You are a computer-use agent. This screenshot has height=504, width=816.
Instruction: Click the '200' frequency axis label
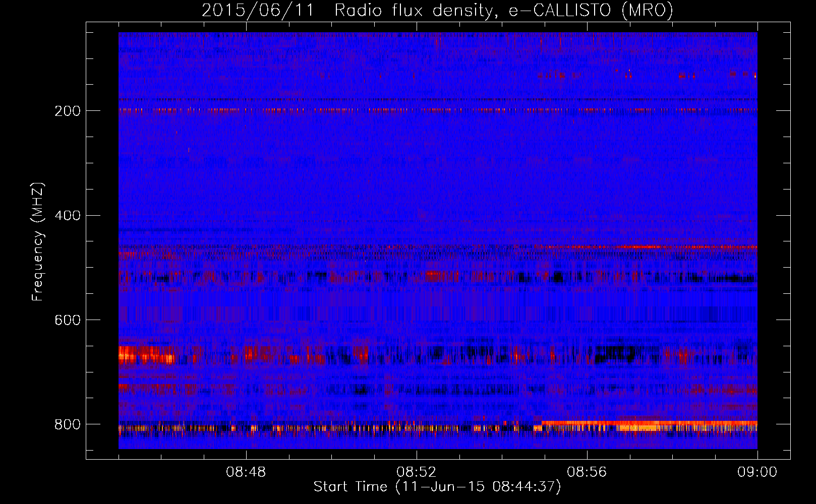pos(68,111)
